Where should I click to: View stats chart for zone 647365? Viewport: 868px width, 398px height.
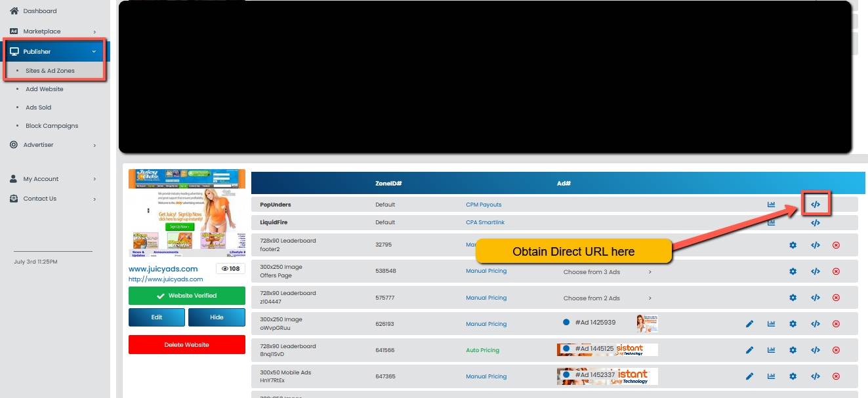[x=772, y=376]
